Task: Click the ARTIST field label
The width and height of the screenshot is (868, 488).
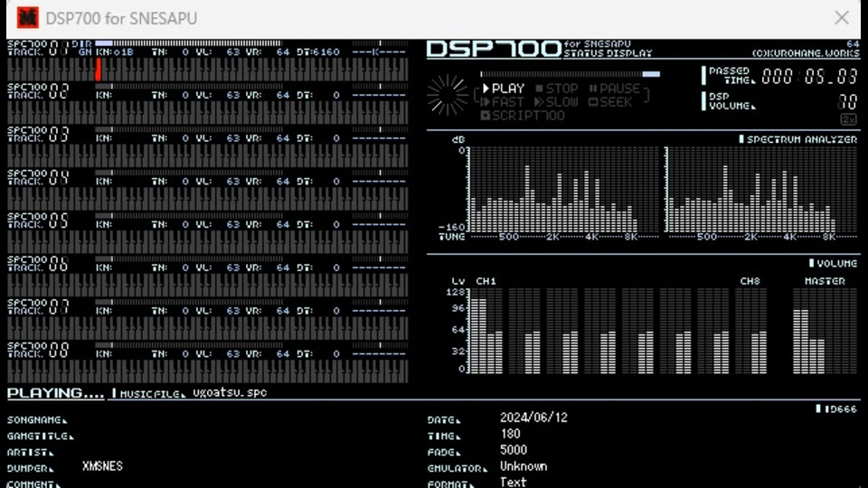Action: pos(31,452)
